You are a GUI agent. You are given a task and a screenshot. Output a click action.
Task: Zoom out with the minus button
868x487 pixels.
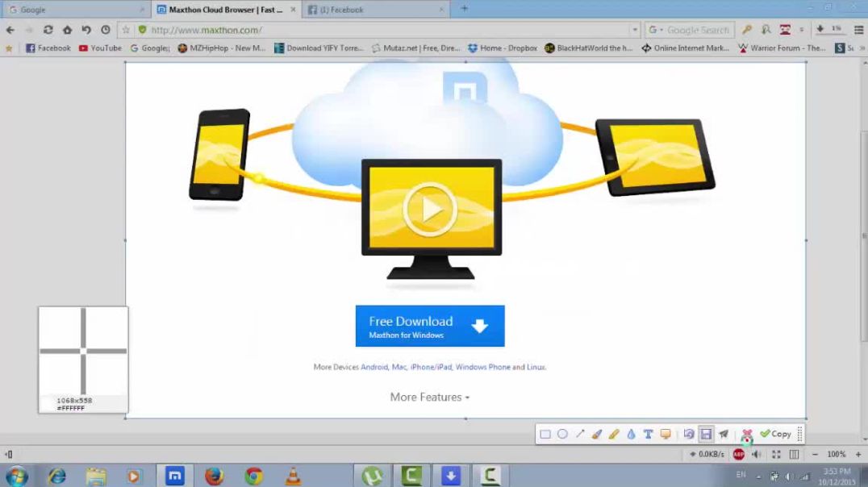[815, 455]
